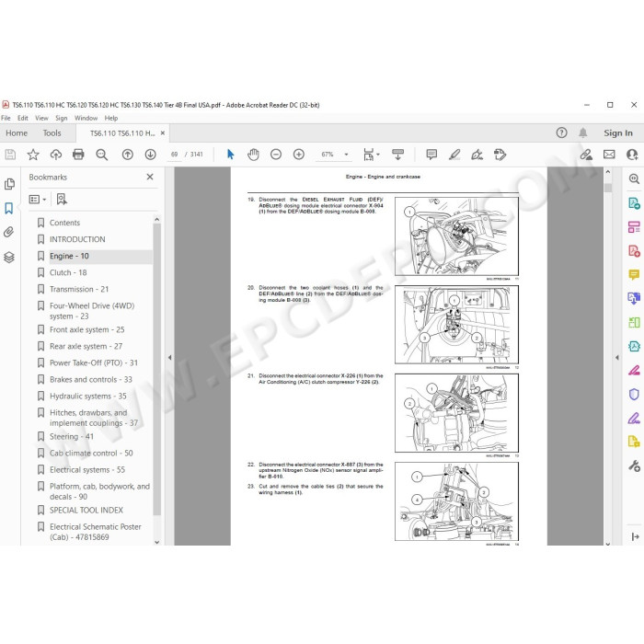The height and width of the screenshot is (644, 644).
Task: Open the Sign document pen tool
Action: pos(477,155)
